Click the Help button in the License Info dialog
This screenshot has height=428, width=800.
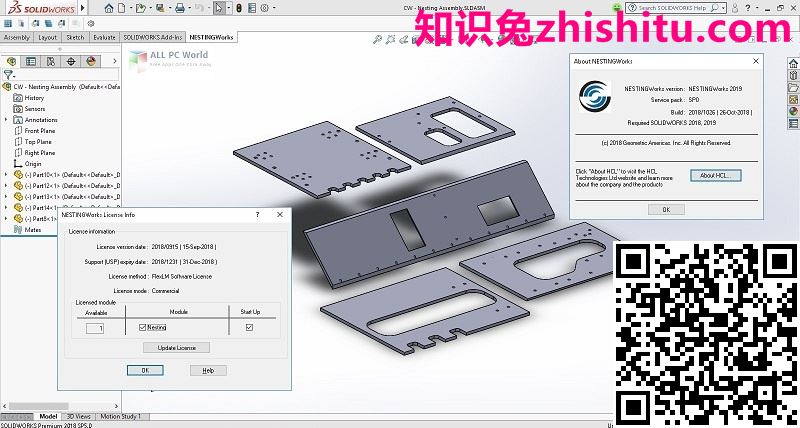(208, 370)
